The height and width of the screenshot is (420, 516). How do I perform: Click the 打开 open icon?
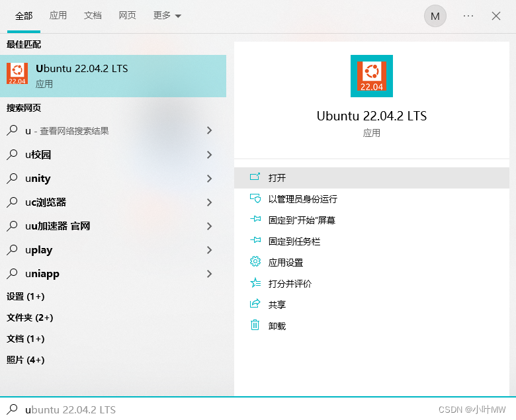255,177
